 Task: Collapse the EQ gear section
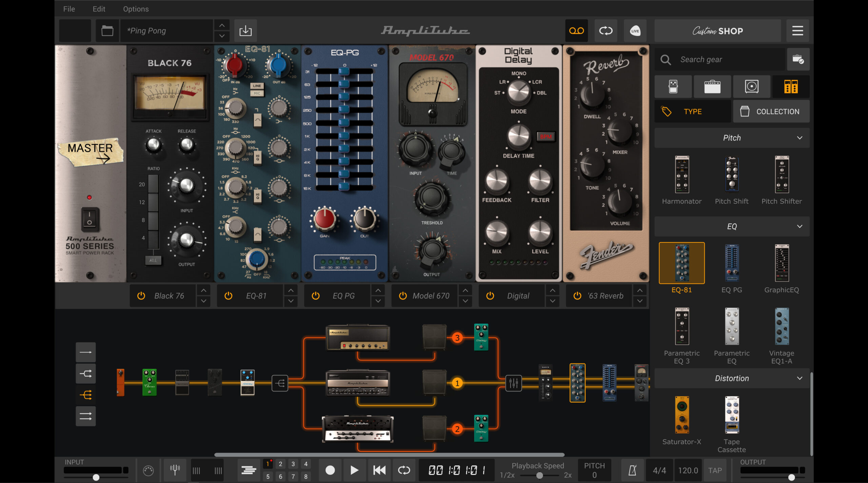pos(800,226)
